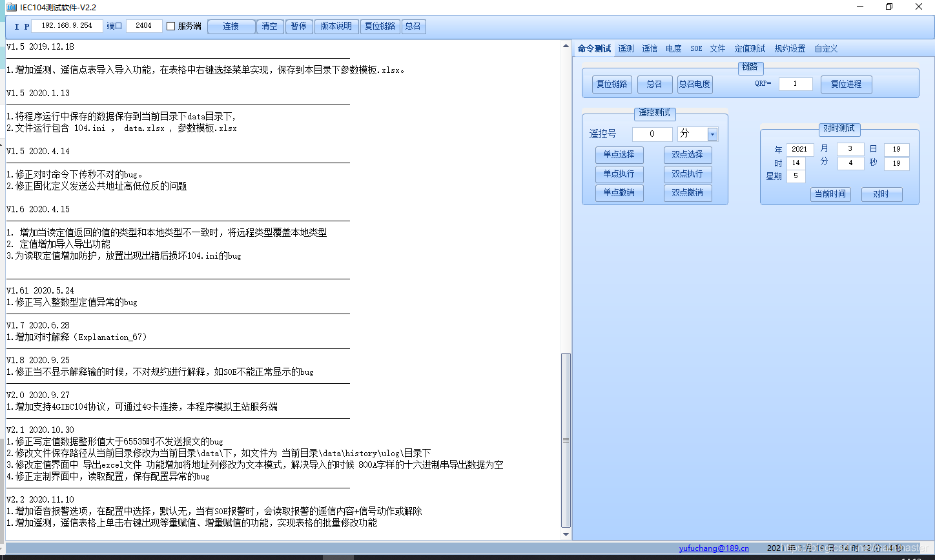Click 复位链路 in the 链路 group
This screenshot has height=560, width=935.
(x=612, y=84)
